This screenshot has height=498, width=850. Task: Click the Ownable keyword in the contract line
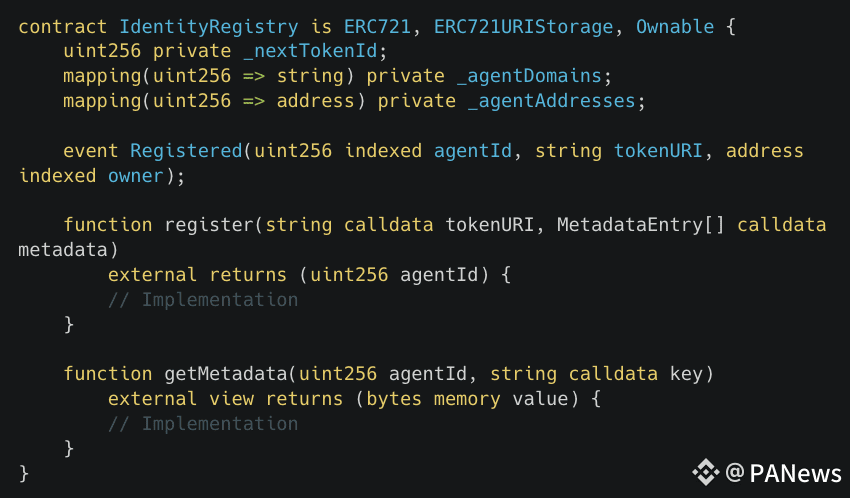tap(675, 27)
